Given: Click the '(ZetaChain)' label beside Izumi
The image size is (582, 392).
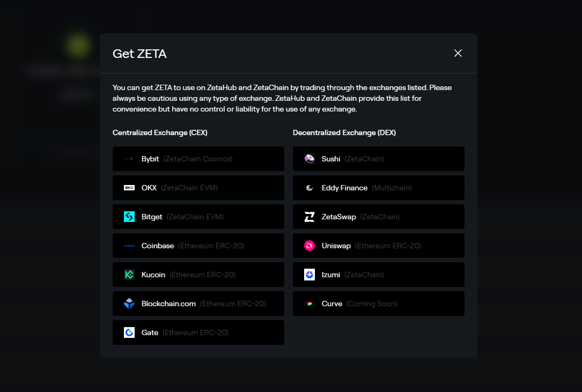Looking at the screenshot, I should click(364, 275).
